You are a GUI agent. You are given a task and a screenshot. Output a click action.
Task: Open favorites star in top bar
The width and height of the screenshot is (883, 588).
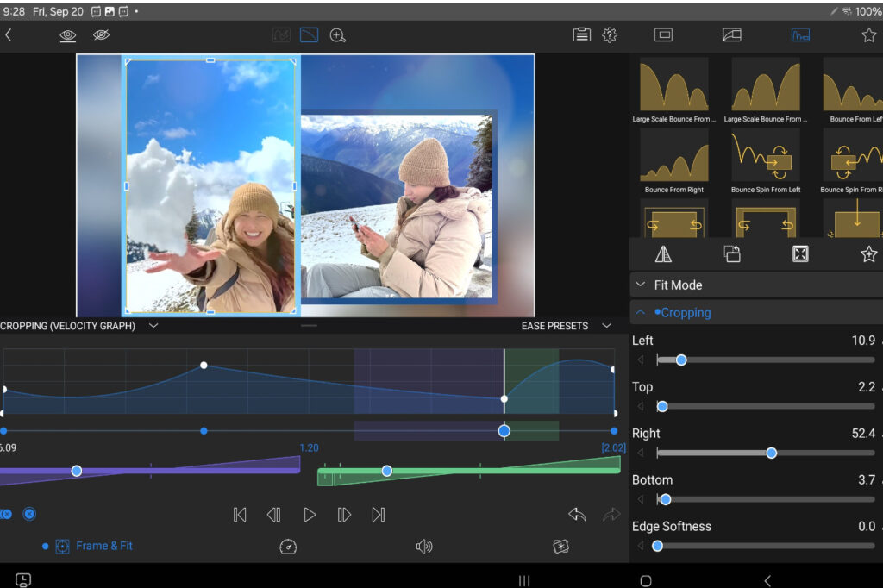(x=869, y=35)
